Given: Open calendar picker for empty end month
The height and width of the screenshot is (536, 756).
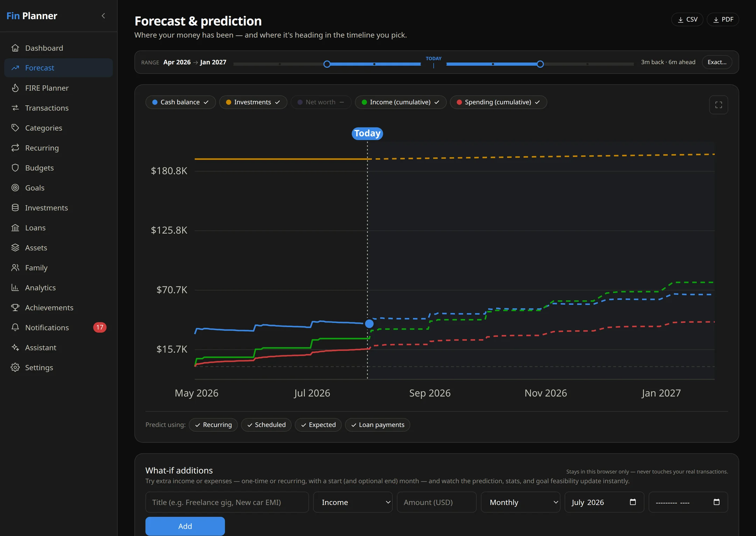Looking at the screenshot, I should [x=716, y=502].
